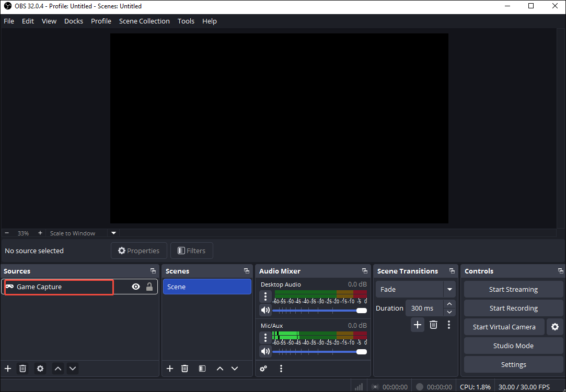Image resolution: width=566 pixels, height=392 pixels.
Task: Open scene filters icon below Scenes panel
Action: pos(202,369)
